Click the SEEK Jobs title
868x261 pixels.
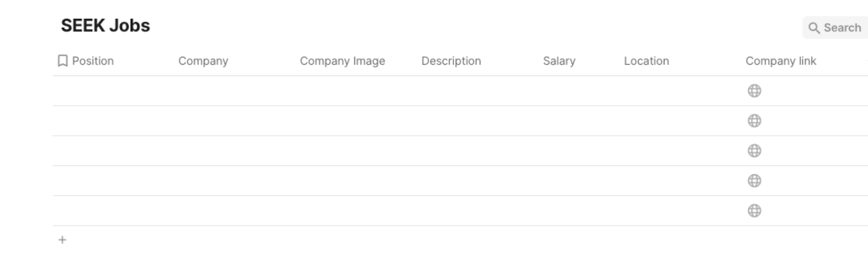coord(105,26)
